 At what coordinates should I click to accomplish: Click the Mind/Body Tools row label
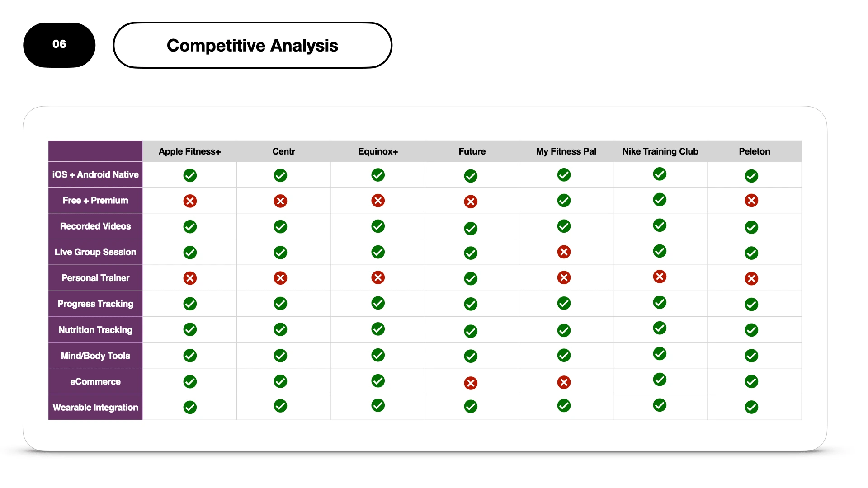(95, 356)
